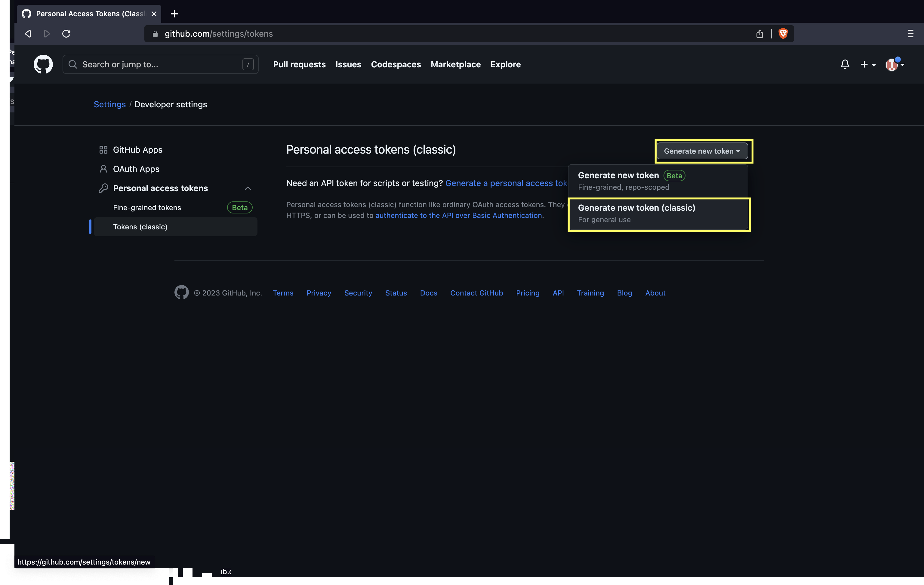Open Pull requests in the header

coord(299,64)
